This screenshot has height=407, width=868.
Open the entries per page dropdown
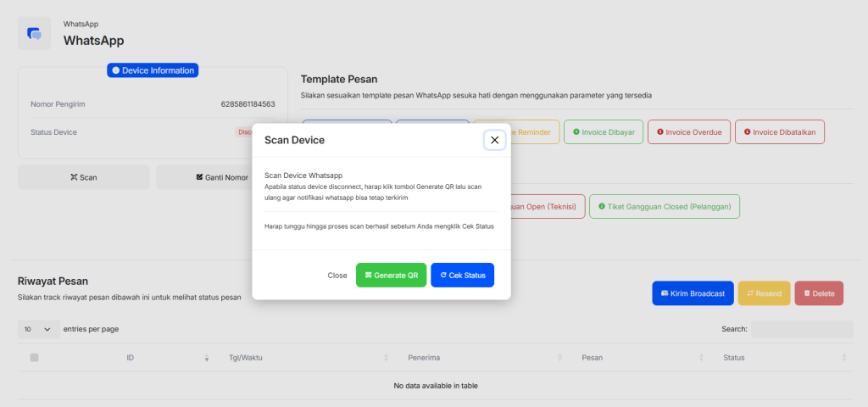(x=38, y=329)
